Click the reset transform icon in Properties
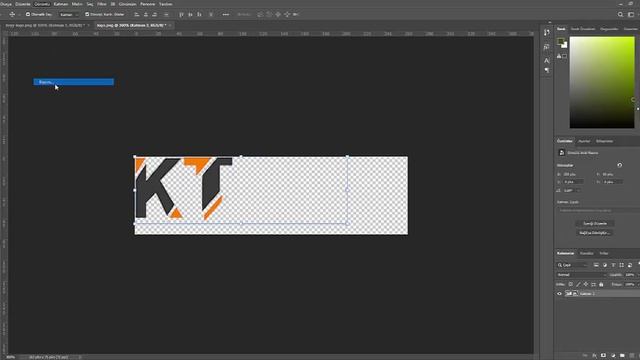Image resolution: width=640 pixels, height=360 pixels. tap(620, 165)
